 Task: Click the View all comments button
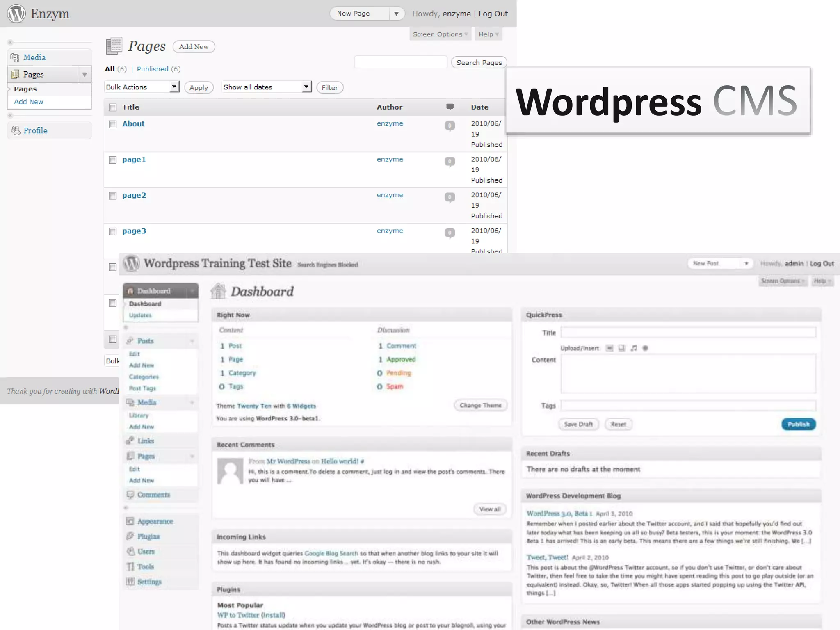[x=490, y=509]
